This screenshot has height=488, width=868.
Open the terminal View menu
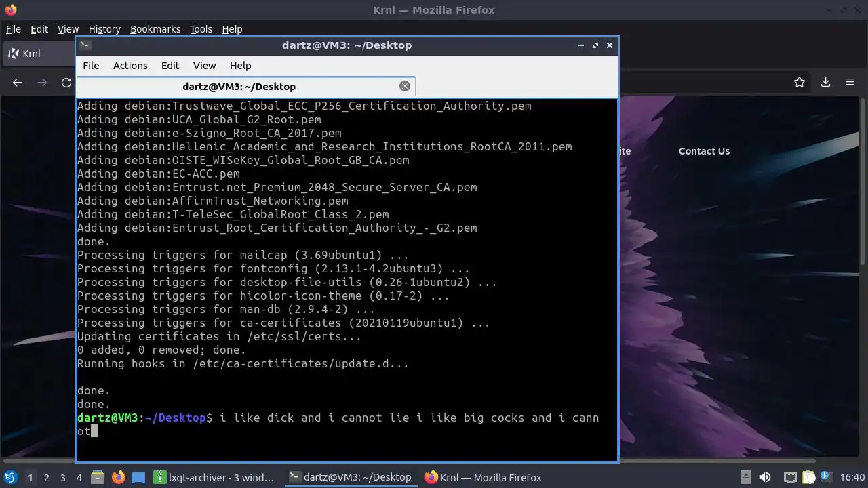pyautogui.click(x=204, y=66)
